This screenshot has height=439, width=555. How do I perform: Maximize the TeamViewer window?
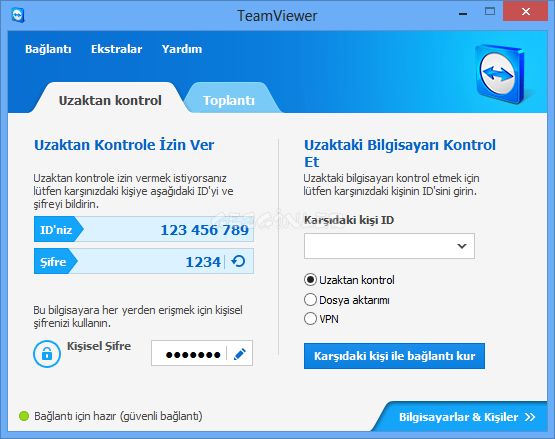(x=490, y=11)
